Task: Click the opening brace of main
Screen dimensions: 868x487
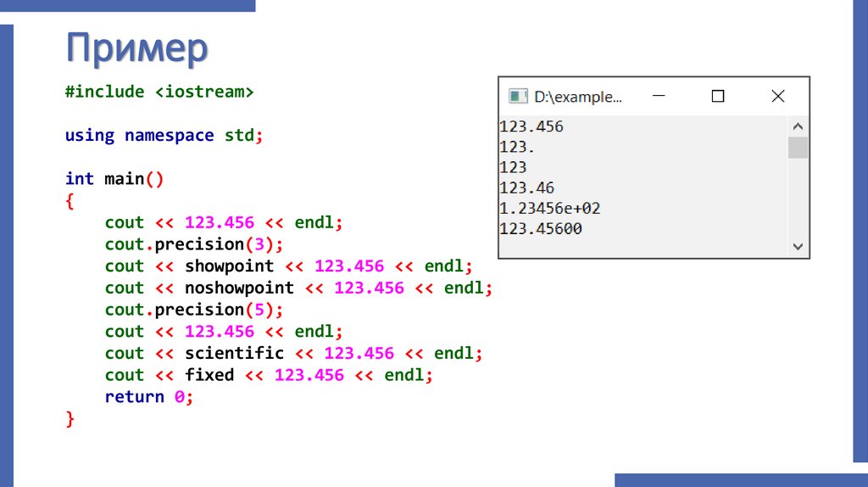Action: pyautogui.click(x=70, y=200)
